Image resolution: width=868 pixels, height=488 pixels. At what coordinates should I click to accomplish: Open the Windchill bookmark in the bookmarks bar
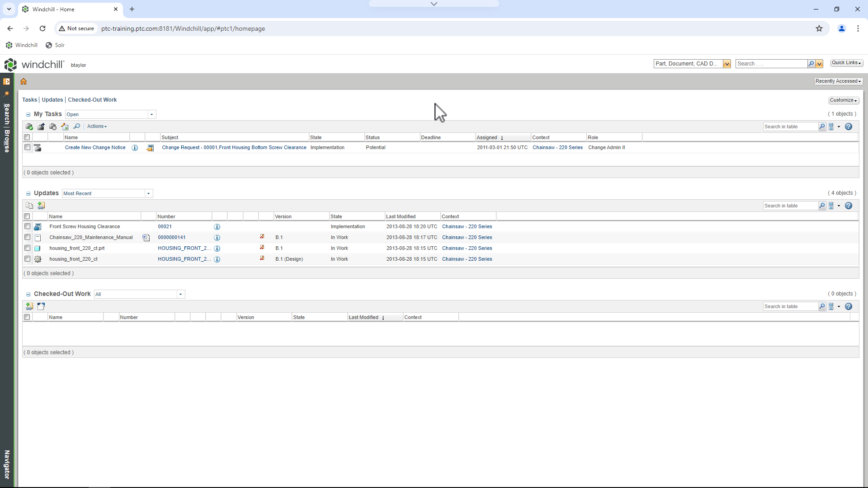22,45
